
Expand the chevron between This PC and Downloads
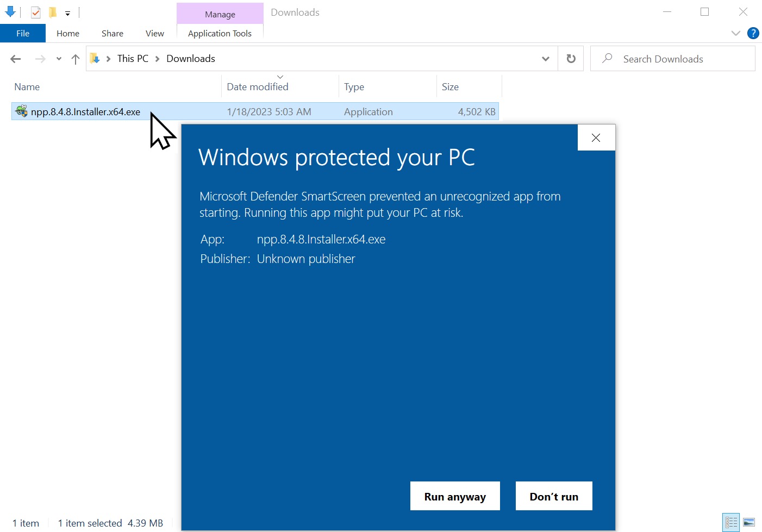pos(158,59)
